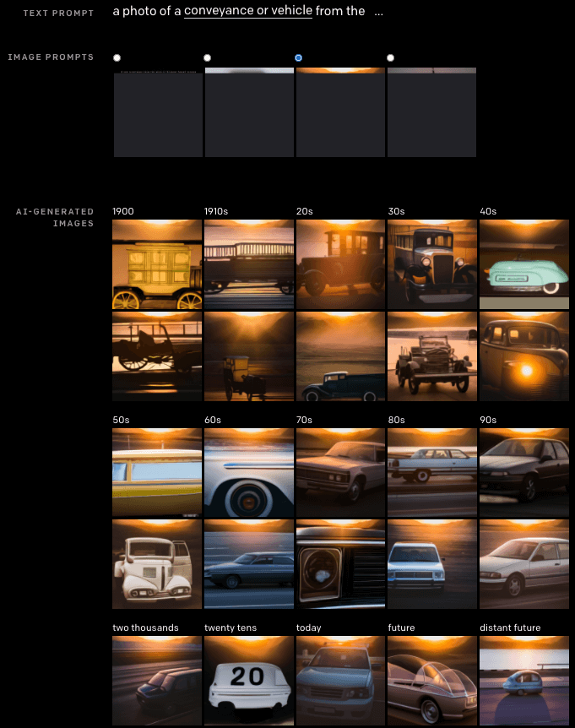
Task: Open the future glass bubble-canopy car image
Action: 432,681
